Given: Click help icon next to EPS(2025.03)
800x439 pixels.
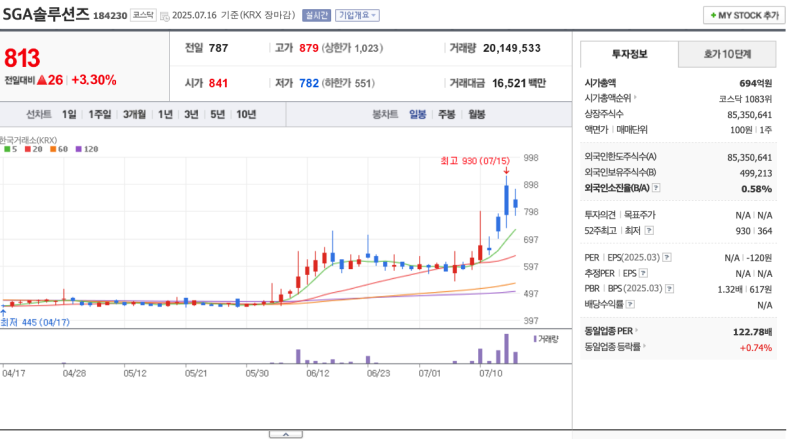Looking at the screenshot, I should (667, 257).
